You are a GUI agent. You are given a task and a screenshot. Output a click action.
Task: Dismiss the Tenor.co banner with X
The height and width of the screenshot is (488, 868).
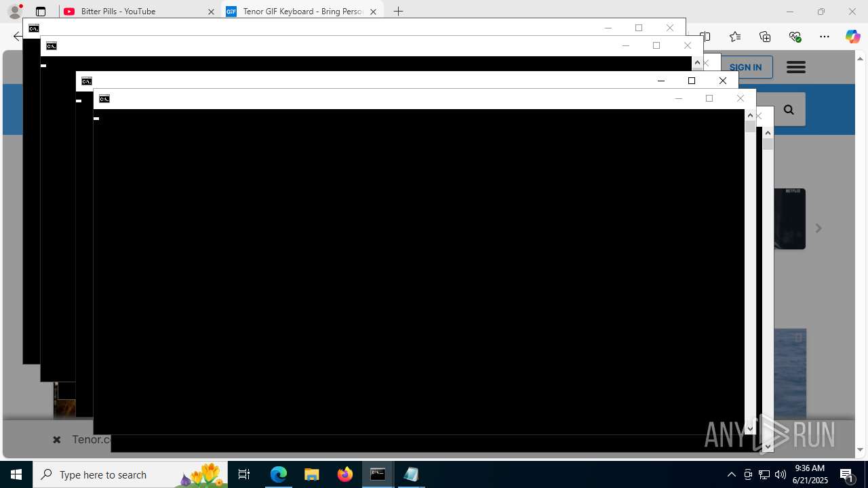[x=57, y=439]
